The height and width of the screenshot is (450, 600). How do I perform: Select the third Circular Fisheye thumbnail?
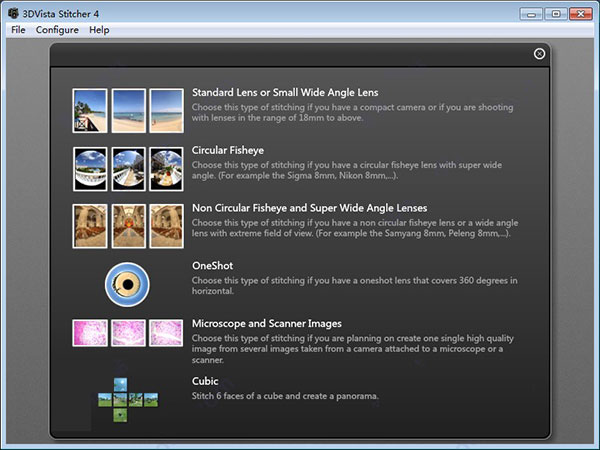pos(166,169)
